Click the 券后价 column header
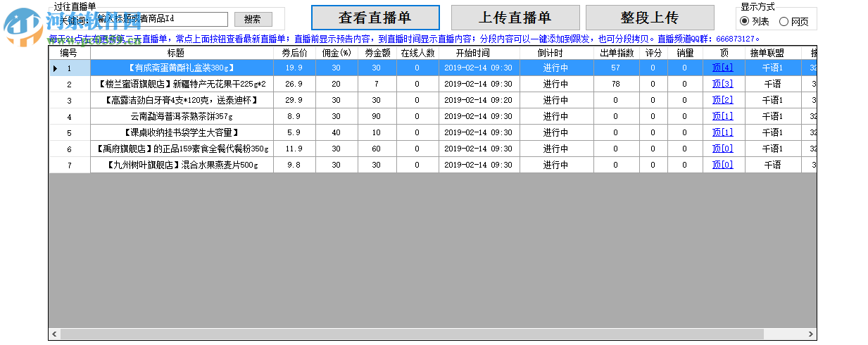The width and height of the screenshot is (868, 345). pyautogui.click(x=294, y=53)
